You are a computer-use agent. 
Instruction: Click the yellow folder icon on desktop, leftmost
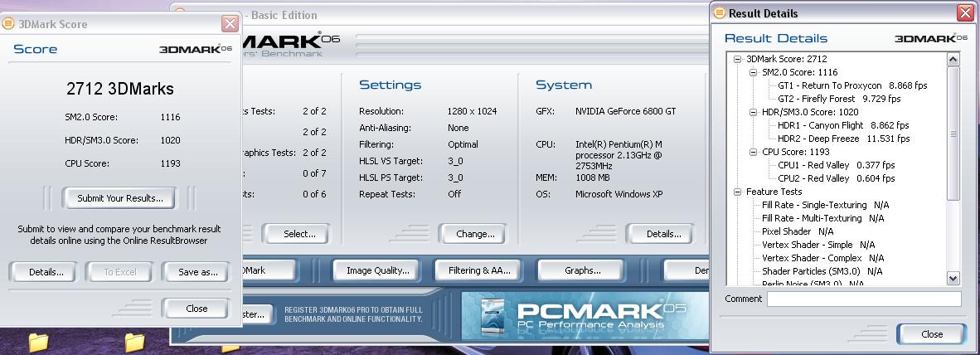[38, 343]
